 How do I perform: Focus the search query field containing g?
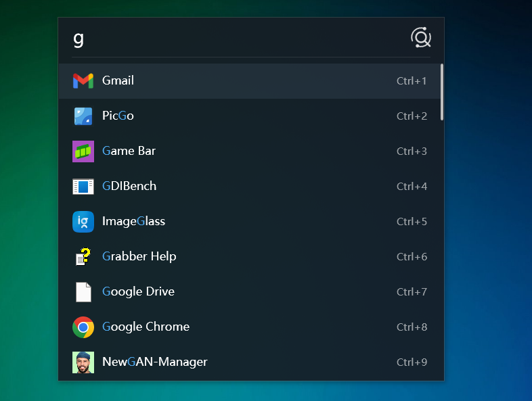238,39
